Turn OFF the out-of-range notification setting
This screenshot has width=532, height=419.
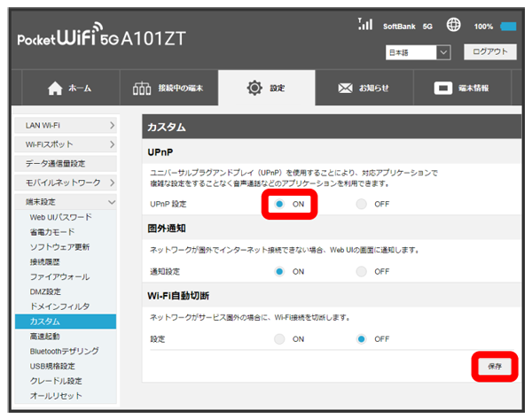(361, 271)
